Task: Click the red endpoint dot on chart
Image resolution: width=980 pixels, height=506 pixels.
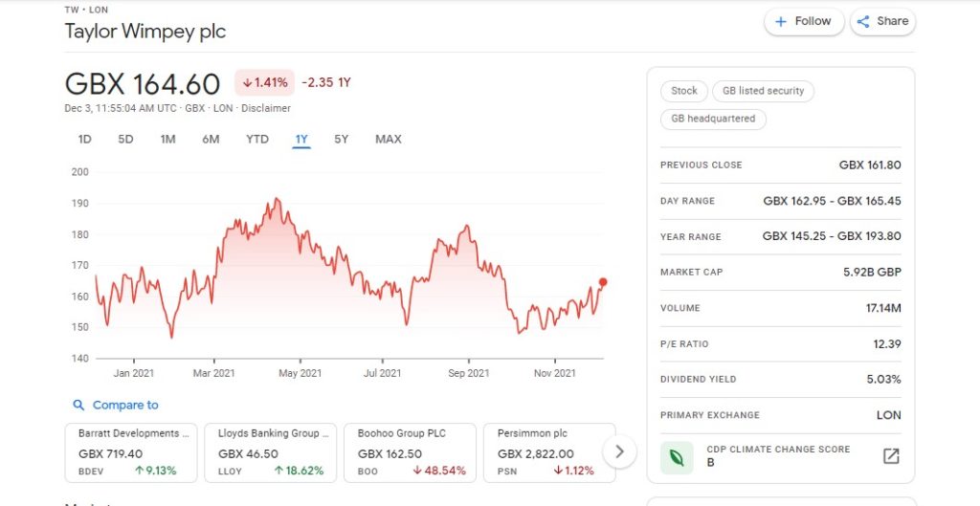Action: tap(603, 282)
